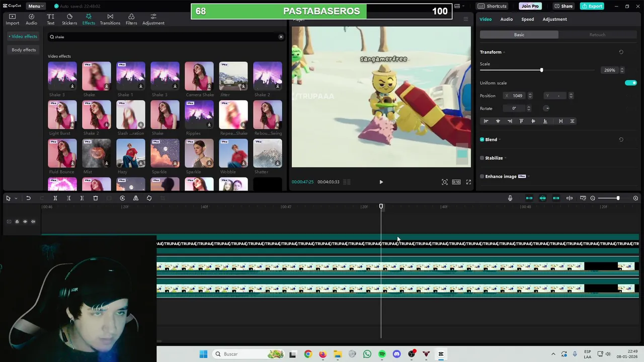Delete the selected clip with trash icon
The width and height of the screenshot is (644, 362).
(96, 198)
